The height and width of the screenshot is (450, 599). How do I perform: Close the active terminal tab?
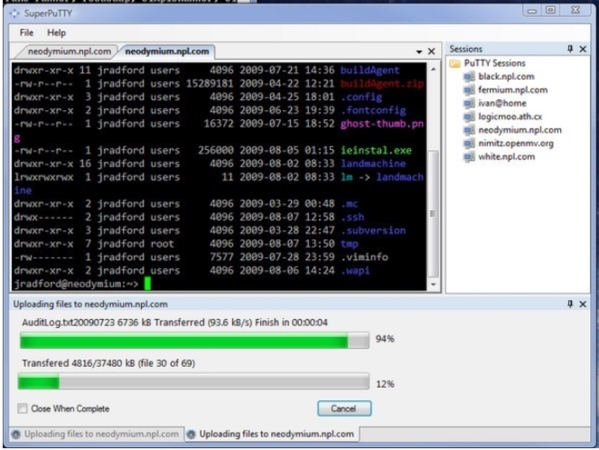pyautogui.click(x=431, y=51)
